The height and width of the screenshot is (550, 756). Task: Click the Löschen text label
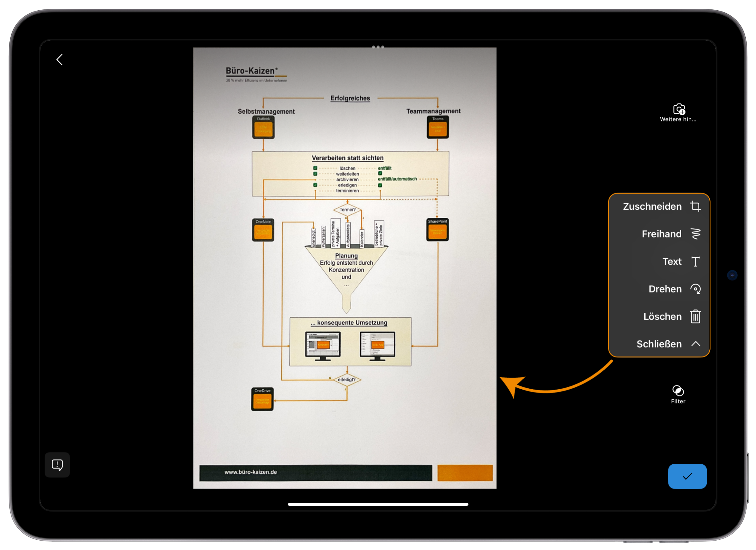[x=662, y=317]
